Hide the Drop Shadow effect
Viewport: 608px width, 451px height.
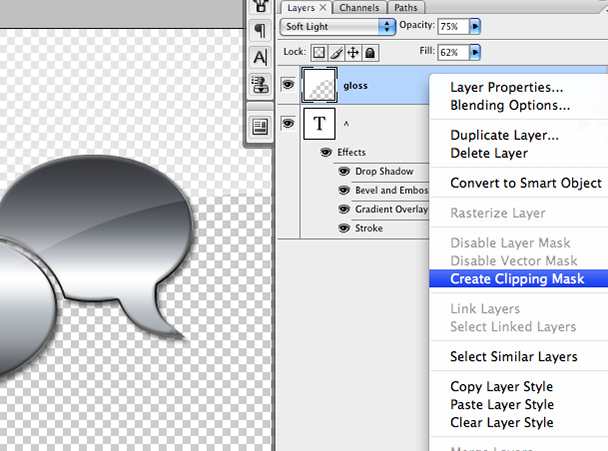pos(344,171)
